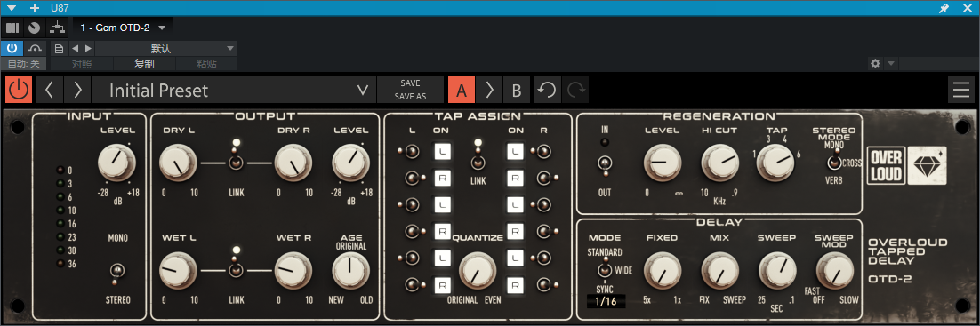Viewport: 980px width, 326px height.
Task: Open the hamburger menu icon
Action: click(960, 90)
